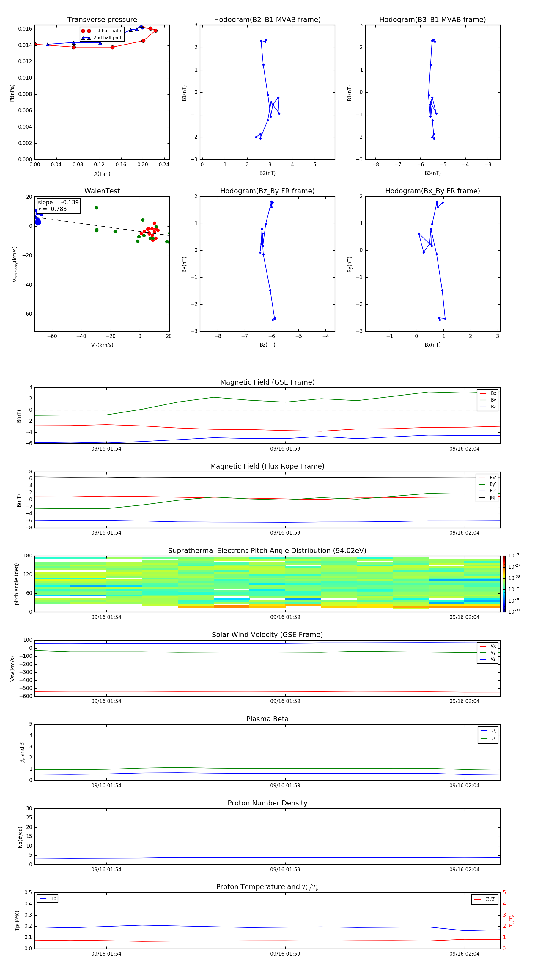
Task: Click the "Vsw(km/s)" axis label
Action: 12,668
